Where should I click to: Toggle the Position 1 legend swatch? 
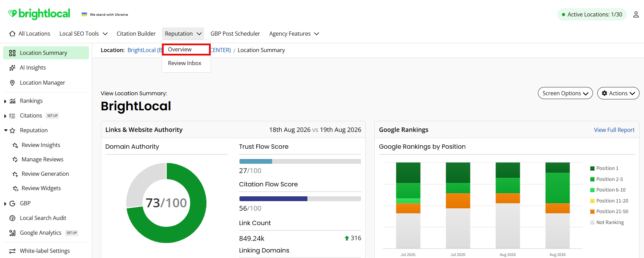tap(592, 168)
